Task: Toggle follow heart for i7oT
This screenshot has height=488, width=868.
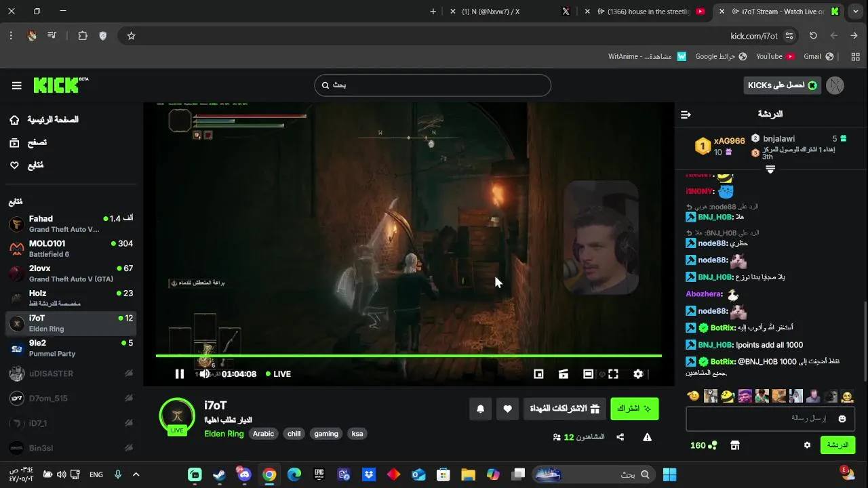Action: click(x=507, y=409)
